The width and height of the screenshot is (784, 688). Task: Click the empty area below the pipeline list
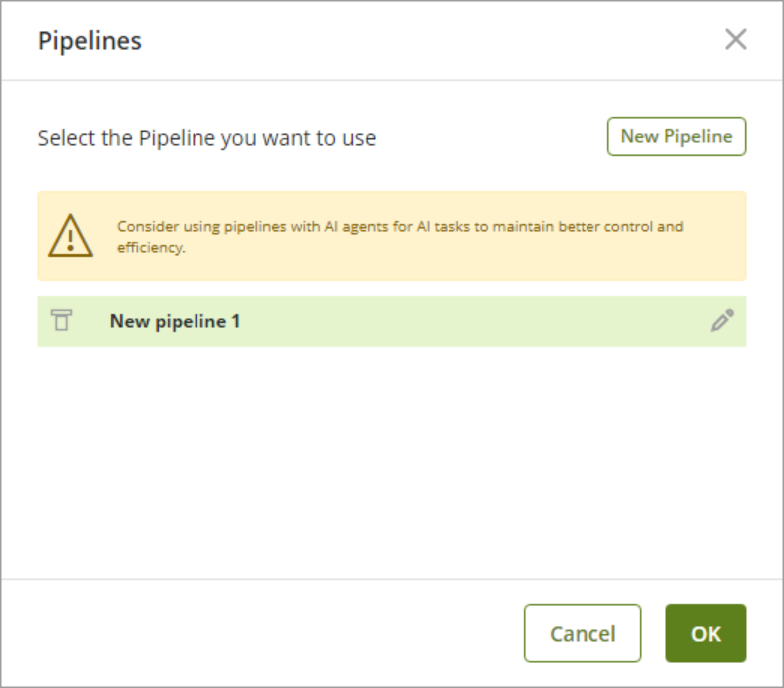point(391,459)
